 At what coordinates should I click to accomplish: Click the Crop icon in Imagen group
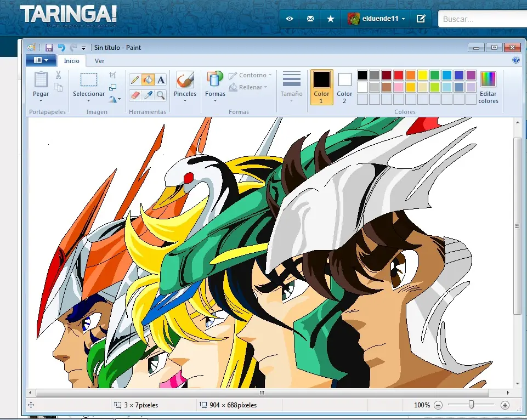113,75
